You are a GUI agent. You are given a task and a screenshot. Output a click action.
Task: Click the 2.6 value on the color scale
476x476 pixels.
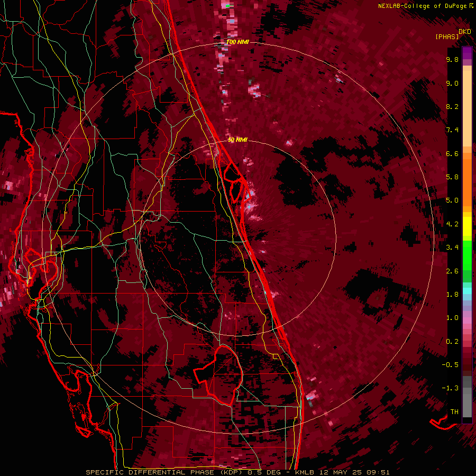[452, 271]
